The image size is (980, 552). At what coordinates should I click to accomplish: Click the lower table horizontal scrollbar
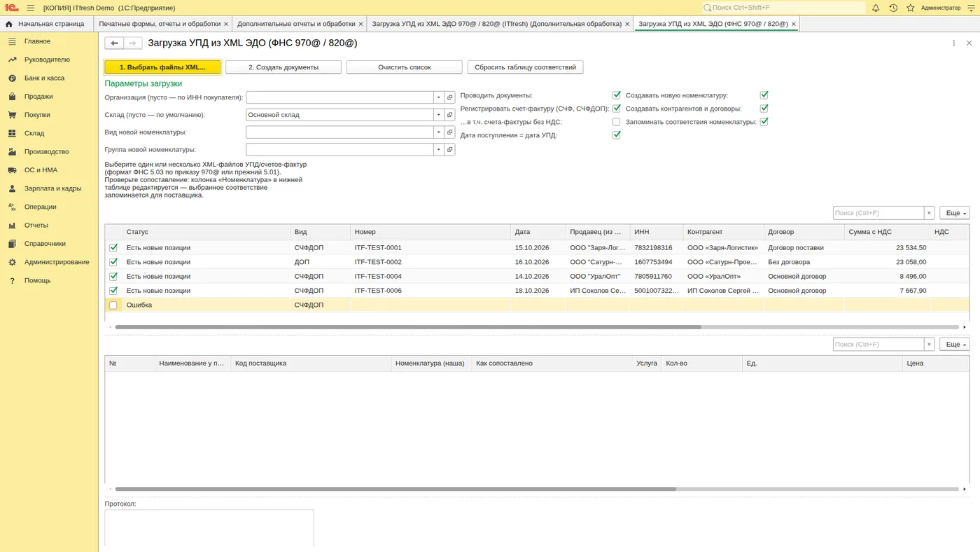click(395, 489)
